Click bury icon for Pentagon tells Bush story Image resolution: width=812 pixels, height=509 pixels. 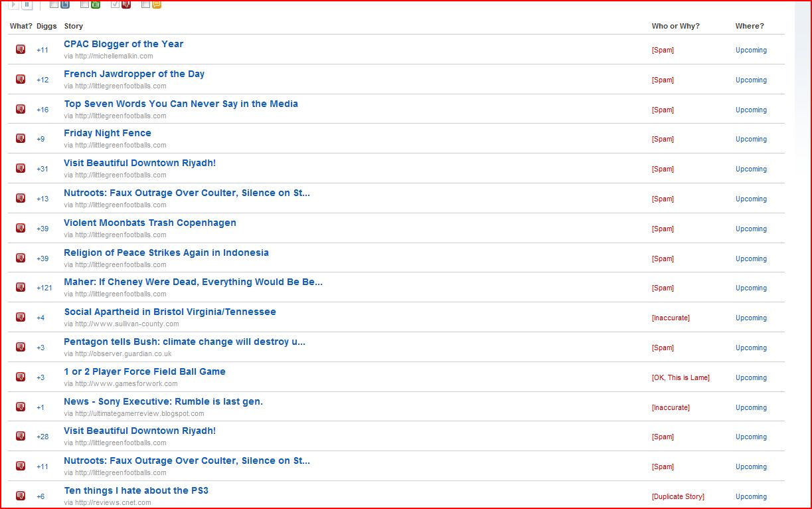pos(21,347)
